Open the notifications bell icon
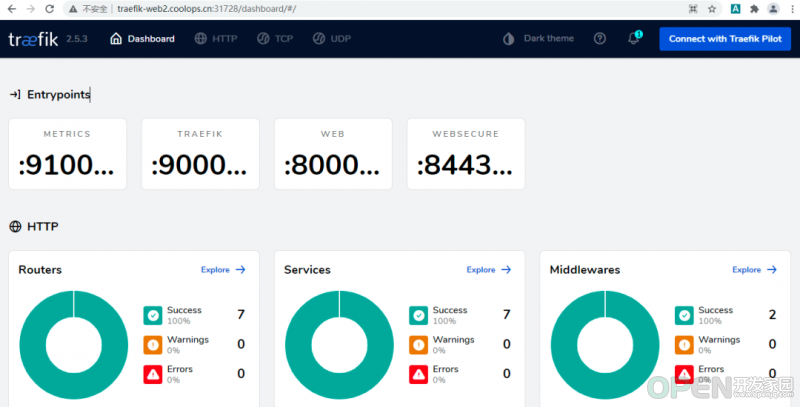Viewport: 800px width, 407px height. click(x=634, y=38)
